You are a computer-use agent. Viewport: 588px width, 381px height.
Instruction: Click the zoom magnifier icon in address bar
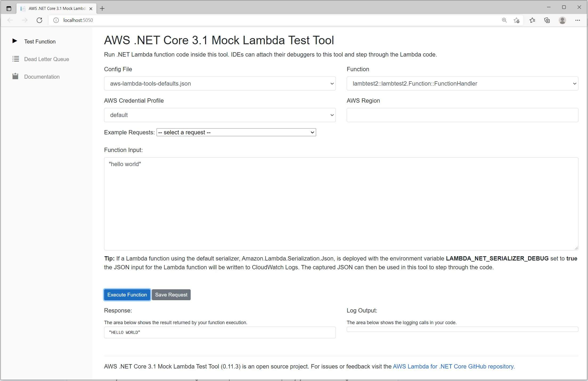[x=504, y=20]
